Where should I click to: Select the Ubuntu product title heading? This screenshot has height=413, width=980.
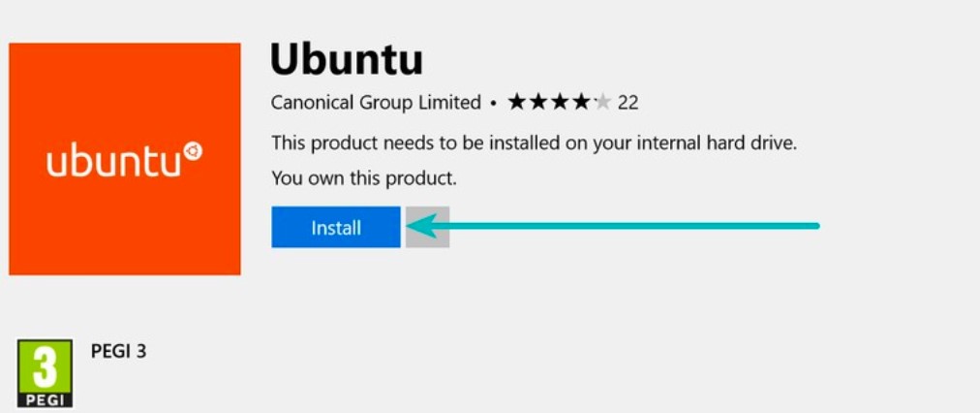pos(346,60)
